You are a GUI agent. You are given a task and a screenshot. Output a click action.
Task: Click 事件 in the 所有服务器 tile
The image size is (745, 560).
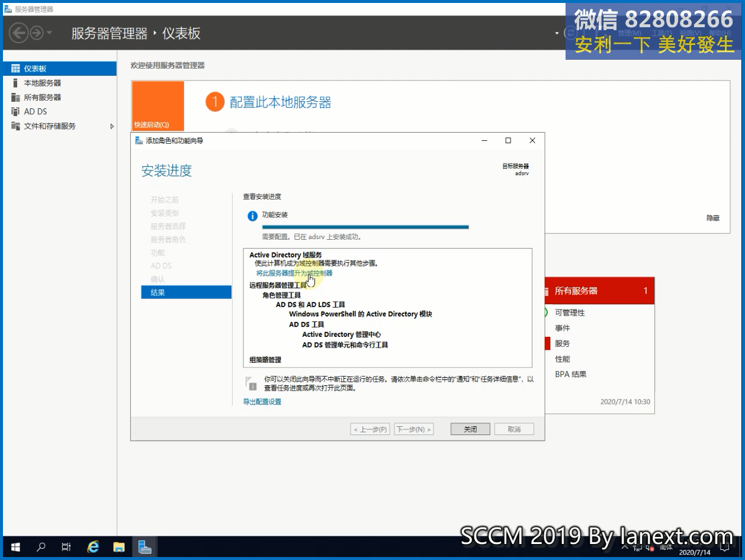coord(563,328)
